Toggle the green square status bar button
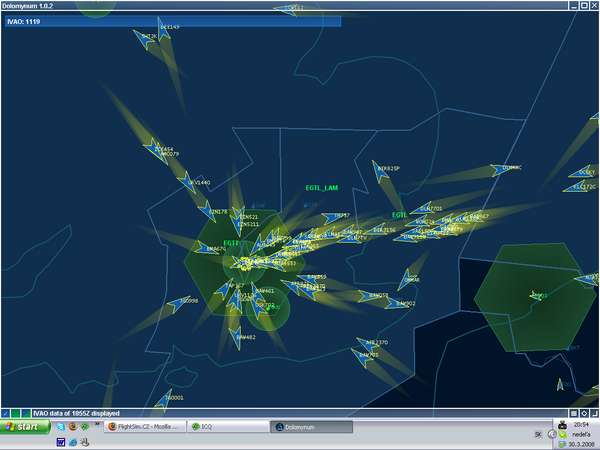The height and width of the screenshot is (450, 600). (16, 413)
